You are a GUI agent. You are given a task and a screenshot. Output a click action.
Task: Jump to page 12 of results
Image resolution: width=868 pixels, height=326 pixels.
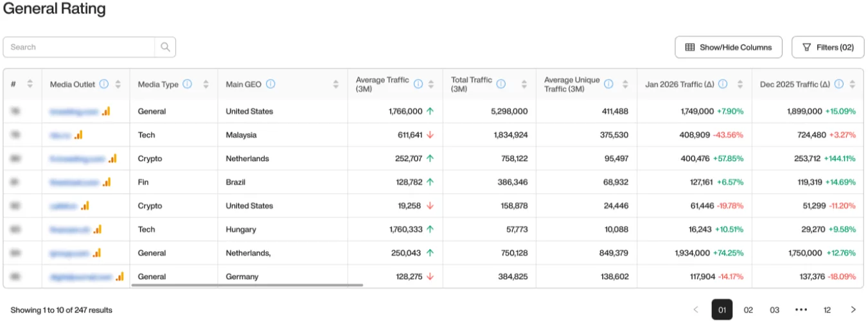827,310
